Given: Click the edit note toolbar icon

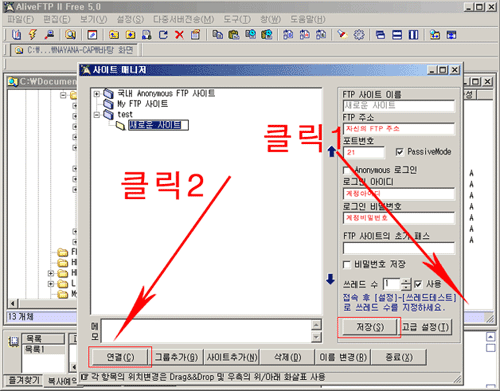Looking at the screenshot, I should pos(92,35).
